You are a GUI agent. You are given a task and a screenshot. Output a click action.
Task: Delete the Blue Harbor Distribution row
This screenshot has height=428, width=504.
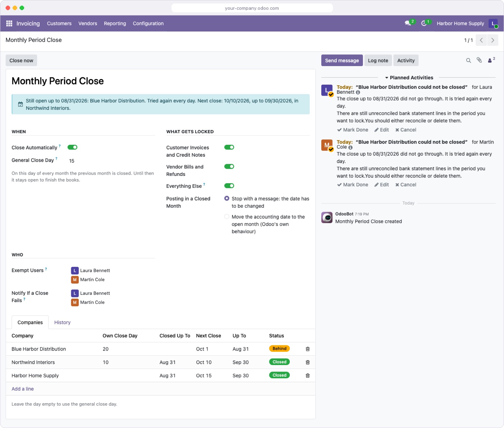(308, 349)
